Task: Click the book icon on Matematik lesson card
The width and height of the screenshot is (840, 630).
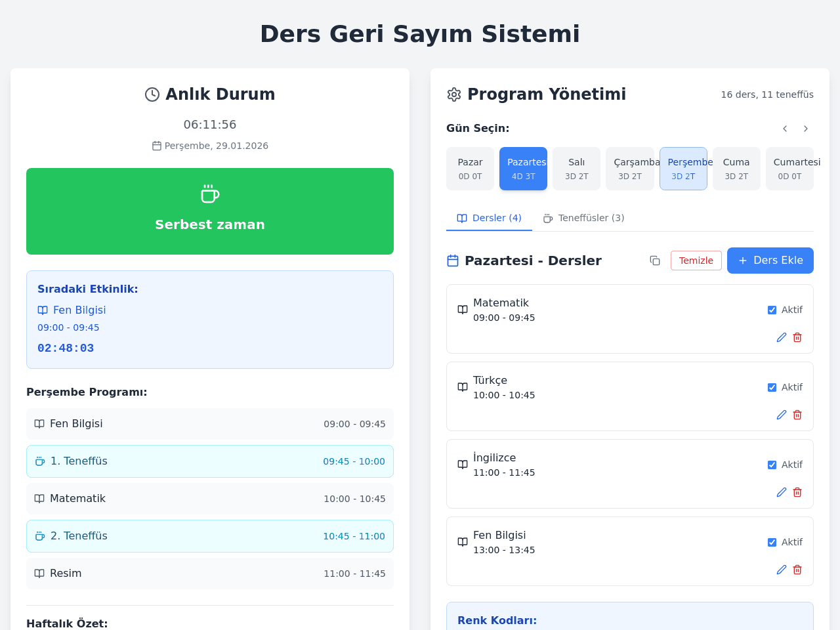Action: pyautogui.click(x=463, y=310)
